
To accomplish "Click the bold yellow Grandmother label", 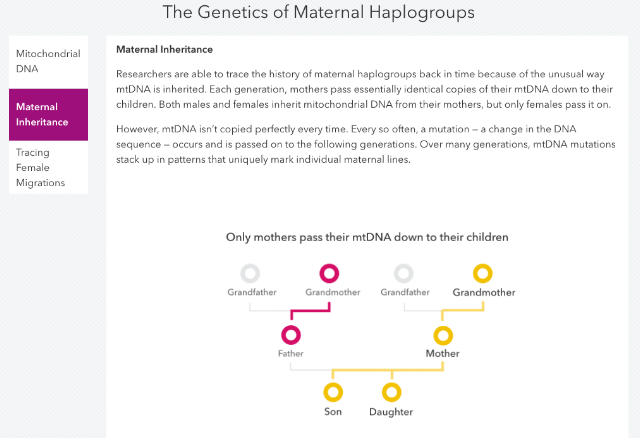I will [x=484, y=292].
